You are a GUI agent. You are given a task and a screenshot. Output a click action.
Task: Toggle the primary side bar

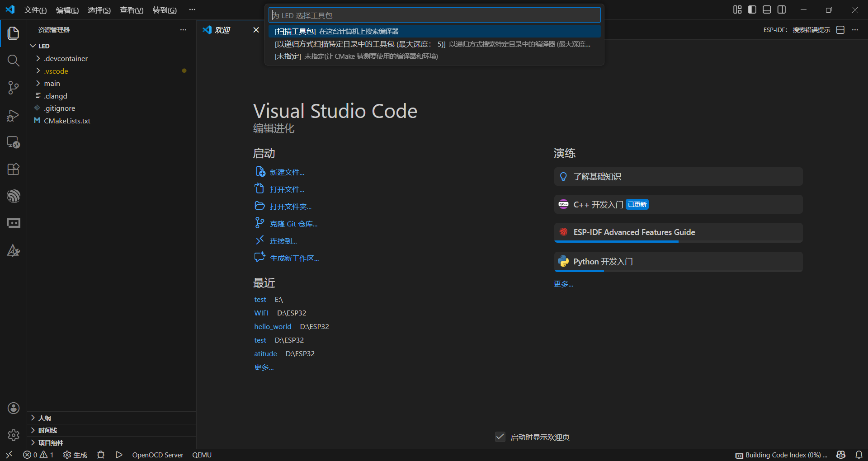click(752, 9)
